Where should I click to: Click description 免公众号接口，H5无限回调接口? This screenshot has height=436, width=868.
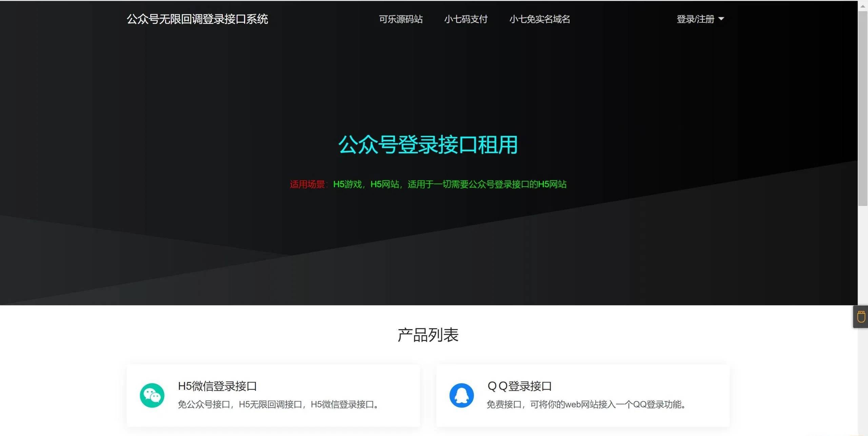278,404
